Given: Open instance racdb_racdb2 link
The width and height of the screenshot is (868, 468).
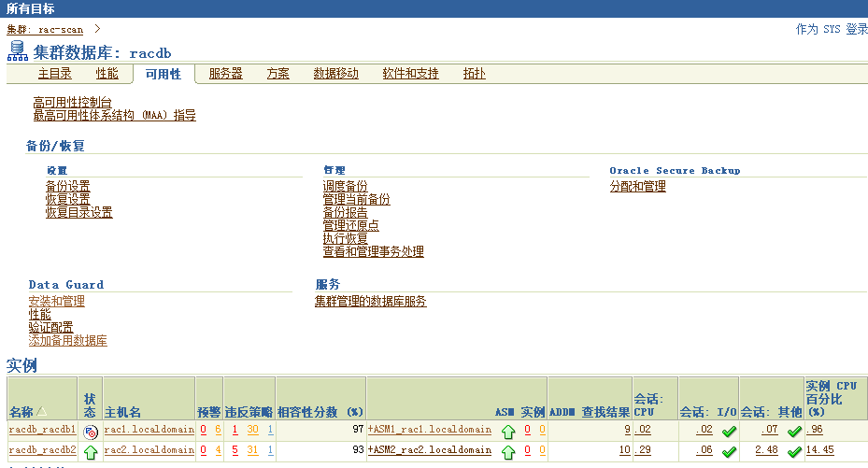Looking at the screenshot, I should click(x=43, y=450).
